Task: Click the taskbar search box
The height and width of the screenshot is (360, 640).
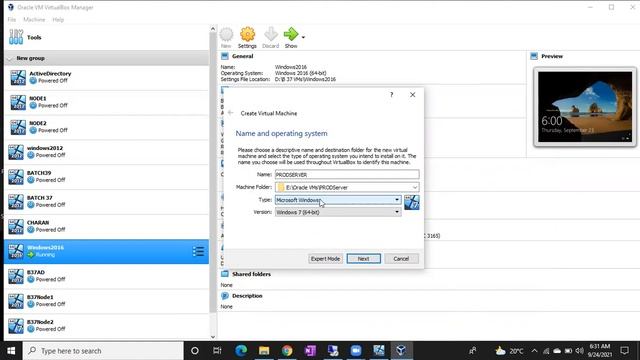Action: coord(103,351)
